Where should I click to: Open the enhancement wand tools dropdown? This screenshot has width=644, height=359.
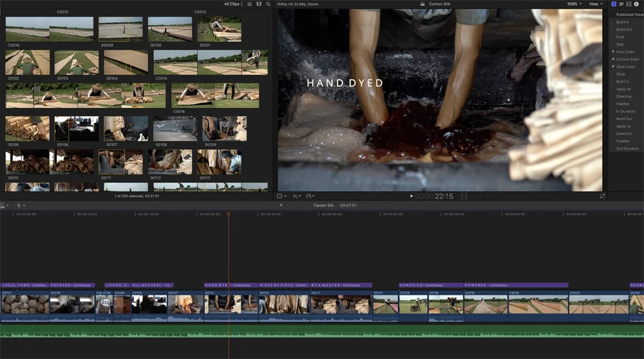tap(296, 196)
